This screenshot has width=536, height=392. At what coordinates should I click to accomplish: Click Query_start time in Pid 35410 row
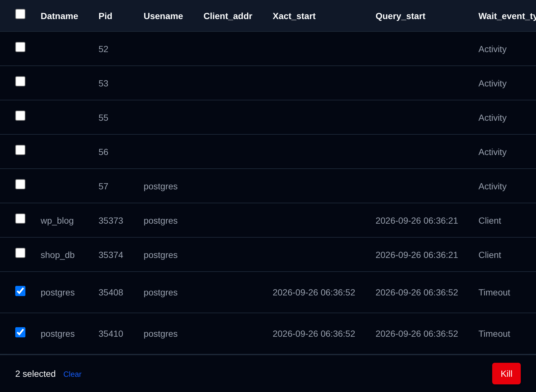coord(417,334)
